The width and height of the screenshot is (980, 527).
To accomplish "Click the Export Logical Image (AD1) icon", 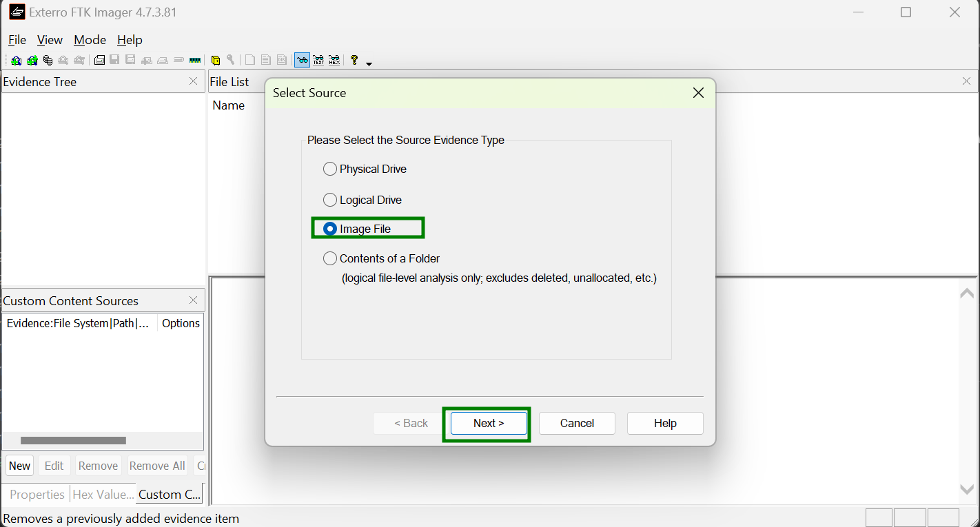I will (130, 61).
